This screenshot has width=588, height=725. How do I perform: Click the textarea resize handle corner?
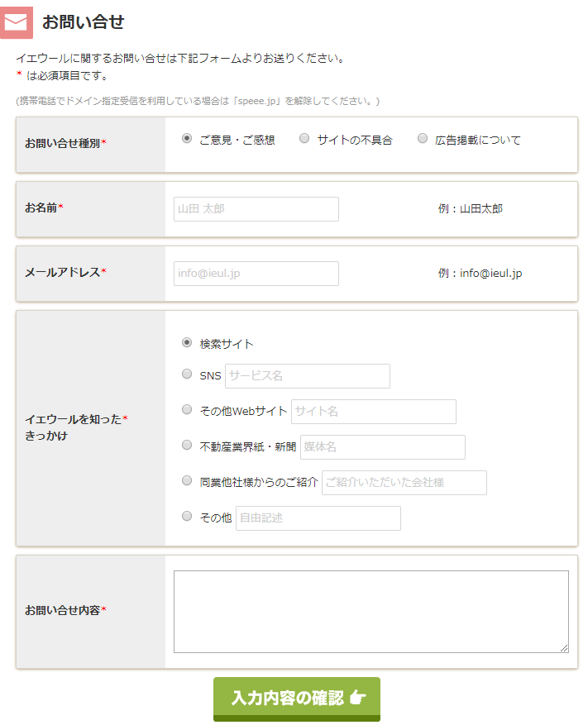(x=564, y=648)
